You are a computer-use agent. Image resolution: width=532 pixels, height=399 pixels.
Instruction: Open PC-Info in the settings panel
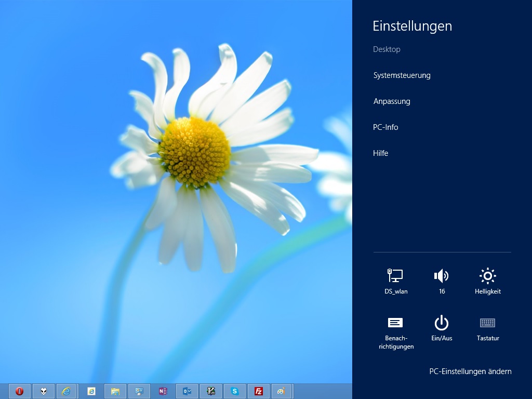385,127
